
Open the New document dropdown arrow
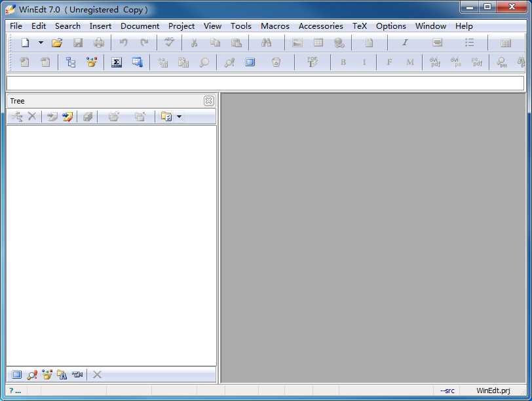(x=41, y=43)
